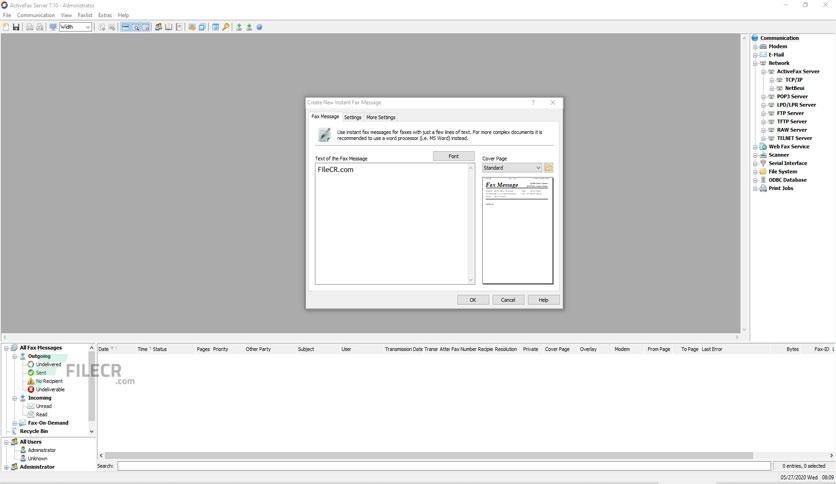Click the Communication globe icon at tree root
The height and width of the screenshot is (484, 836).
[x=755, y=38]
